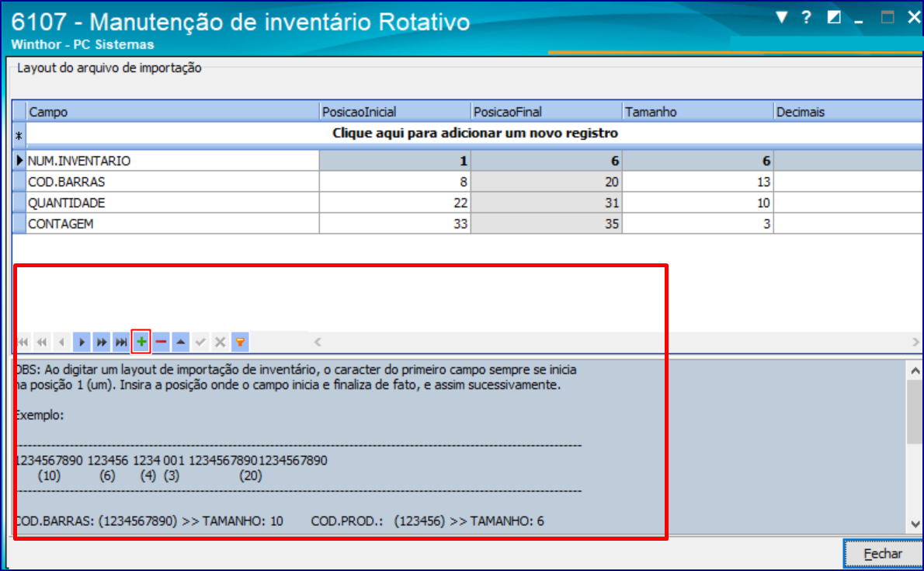This screenshot has height=571, width=924.
Task: Sort by PosicaoInicial column header
Action: (x=394, y=112)
